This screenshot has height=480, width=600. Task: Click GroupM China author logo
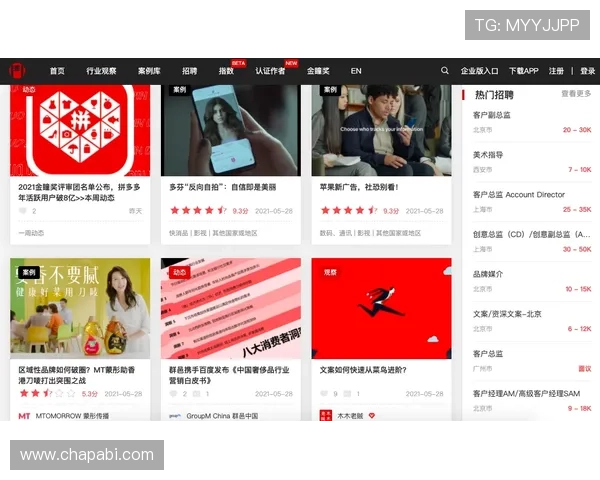point(175,416)
